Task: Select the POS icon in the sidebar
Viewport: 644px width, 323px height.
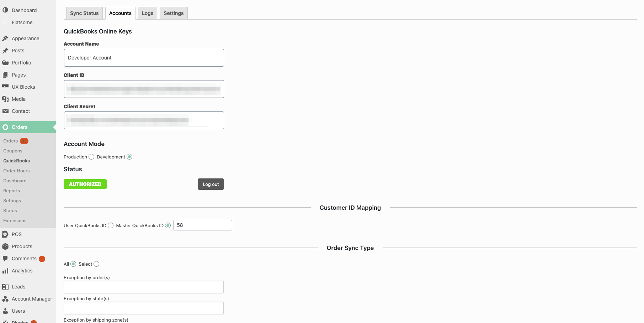Action: (x=6, y=234)
